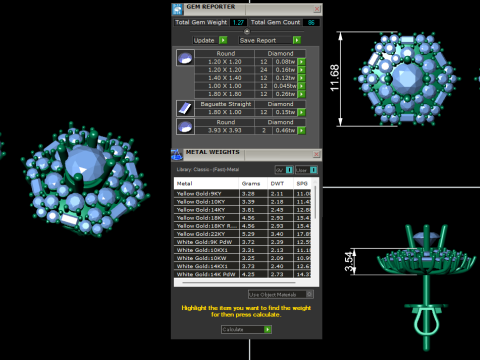Click the round gem icon above Baguette Straight

185,58
